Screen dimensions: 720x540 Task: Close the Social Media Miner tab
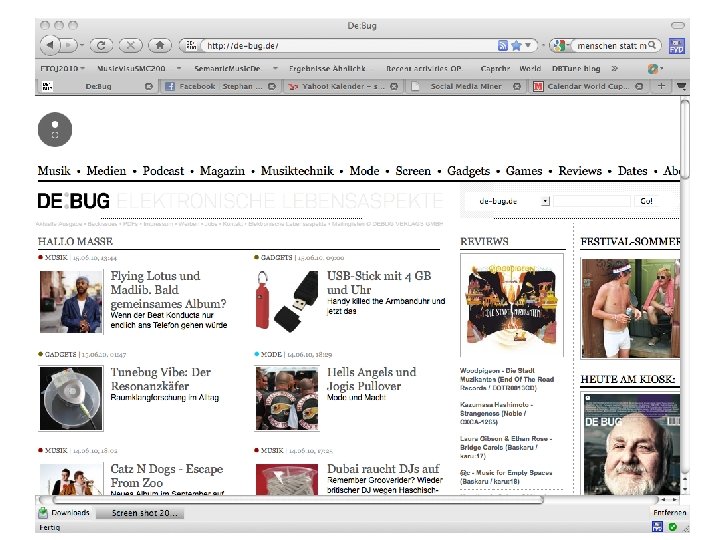[517, 86]
